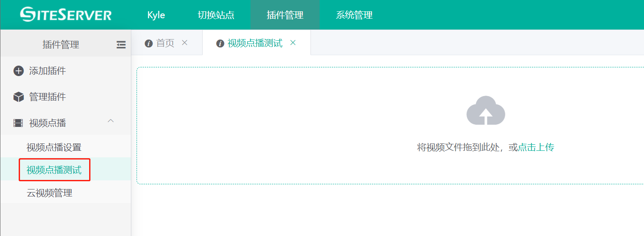Viewport: 644px width, 236px height.
Task: Open 切换站点 in the top navigation
Action: tap(216, 15)
